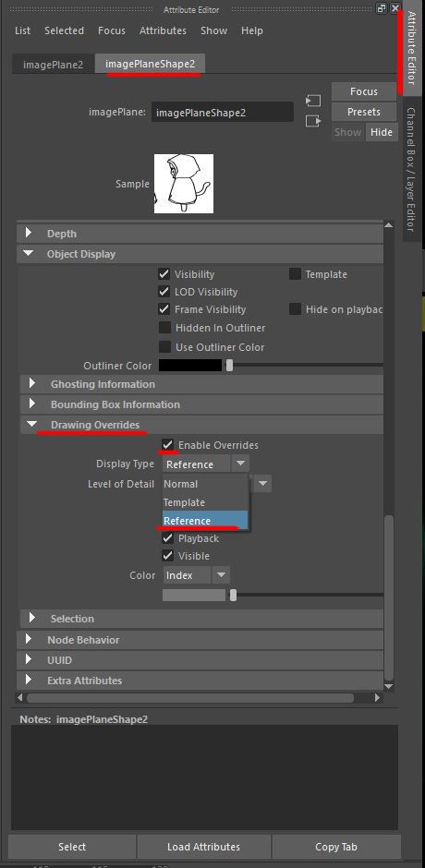The width and height of the screenshot is (425, 868).
Task: Switch to imagePlane2 tab
Action: 54,65
